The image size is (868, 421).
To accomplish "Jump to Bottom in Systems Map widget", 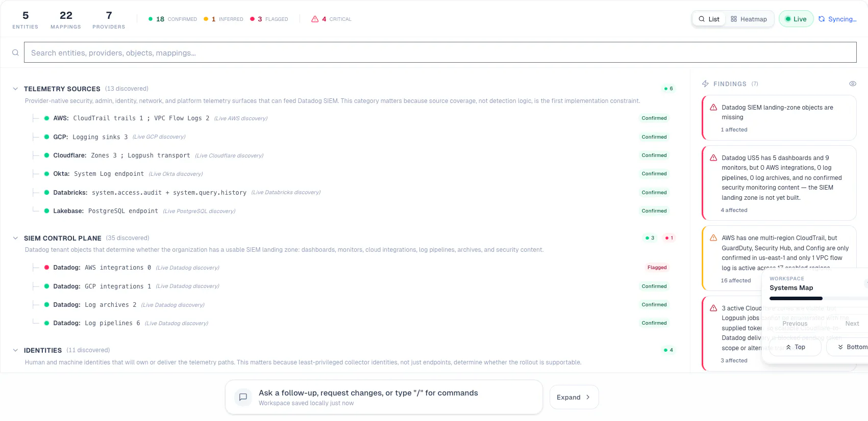I will (847, 347).
